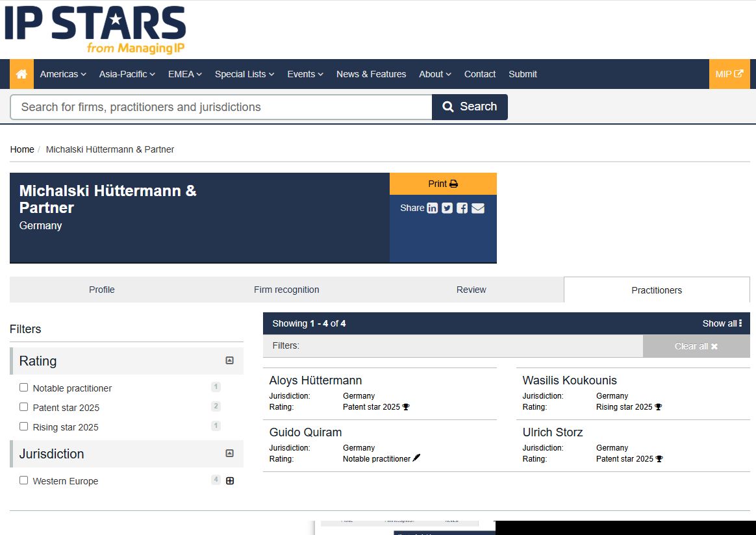Open News & Features page
Image resolution: width=756 pixels, height=535 pixels.
pos(372,74)
